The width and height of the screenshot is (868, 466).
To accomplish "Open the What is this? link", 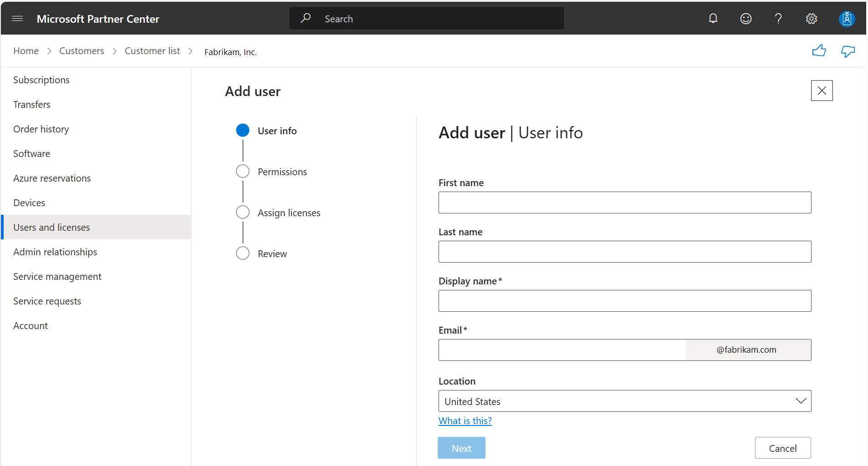I will (465, 420).
